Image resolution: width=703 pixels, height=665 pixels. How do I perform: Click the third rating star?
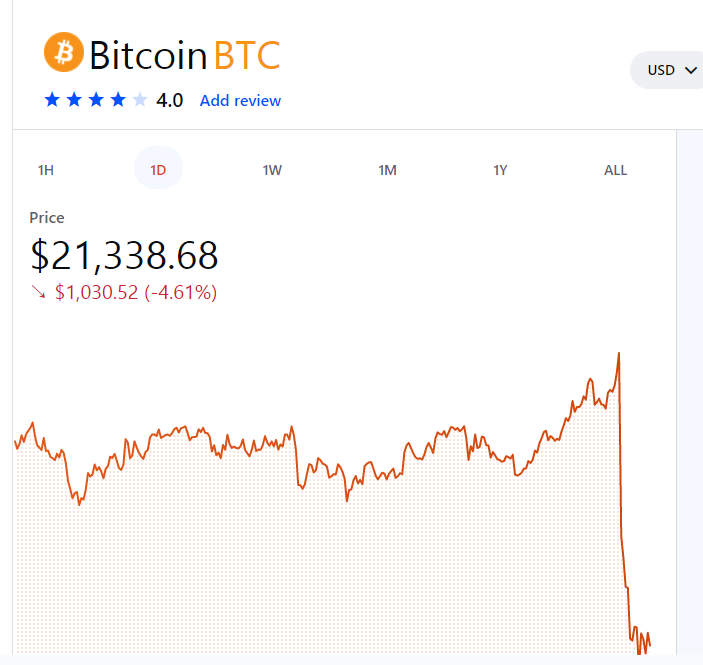click(96, 100)
